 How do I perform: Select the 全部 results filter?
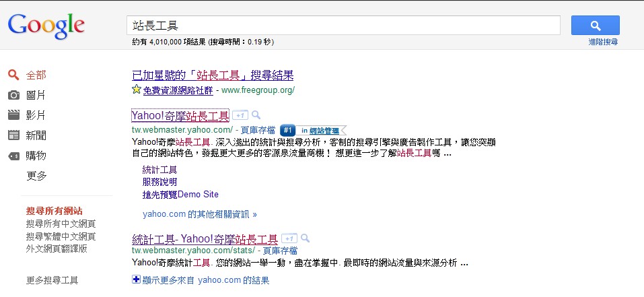(36, 75)
